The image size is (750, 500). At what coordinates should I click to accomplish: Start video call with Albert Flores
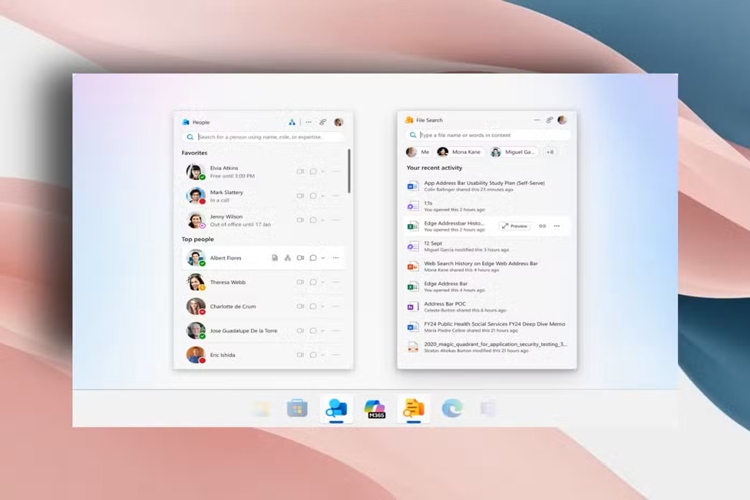point(300,258)
